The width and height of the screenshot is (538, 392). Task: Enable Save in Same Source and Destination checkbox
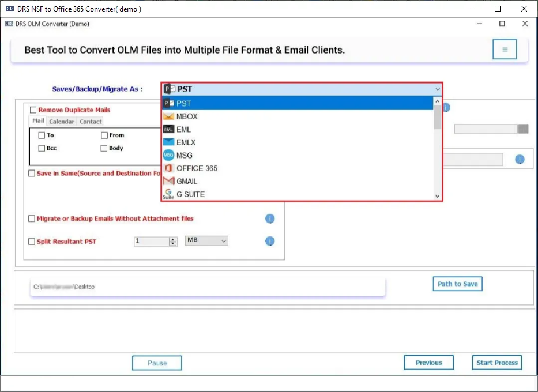tap(32, 173)
